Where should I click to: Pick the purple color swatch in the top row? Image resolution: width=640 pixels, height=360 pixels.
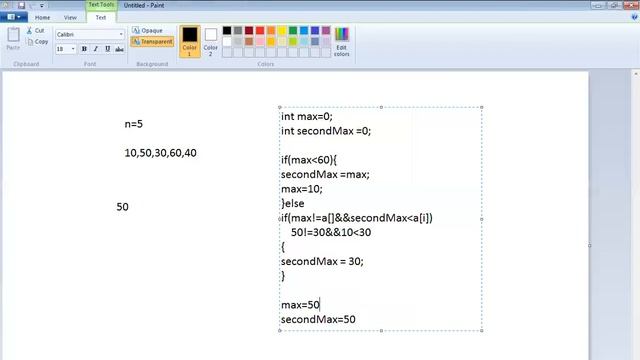(x=326, y=30)
